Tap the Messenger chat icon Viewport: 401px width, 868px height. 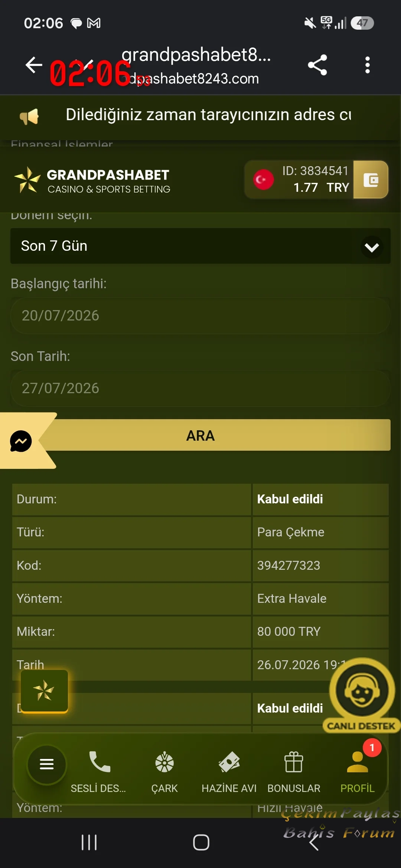coord(21,441)
